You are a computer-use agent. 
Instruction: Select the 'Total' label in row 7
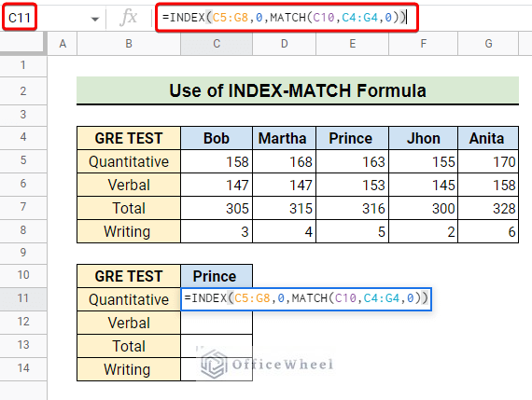click(x=129, y=208)
